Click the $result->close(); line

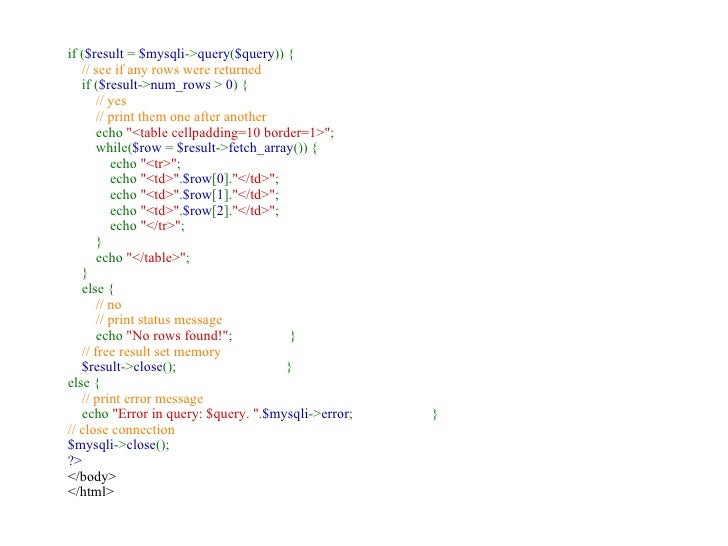pos(129,367)
